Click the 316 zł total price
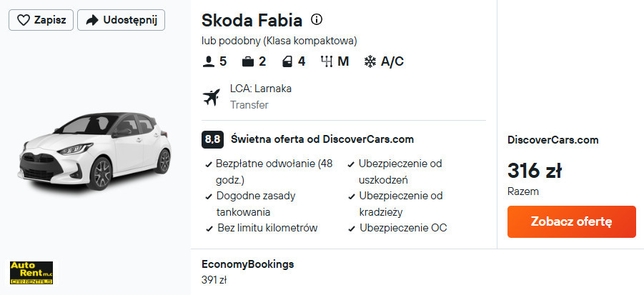Screen dimensions: 644x295 534,171
